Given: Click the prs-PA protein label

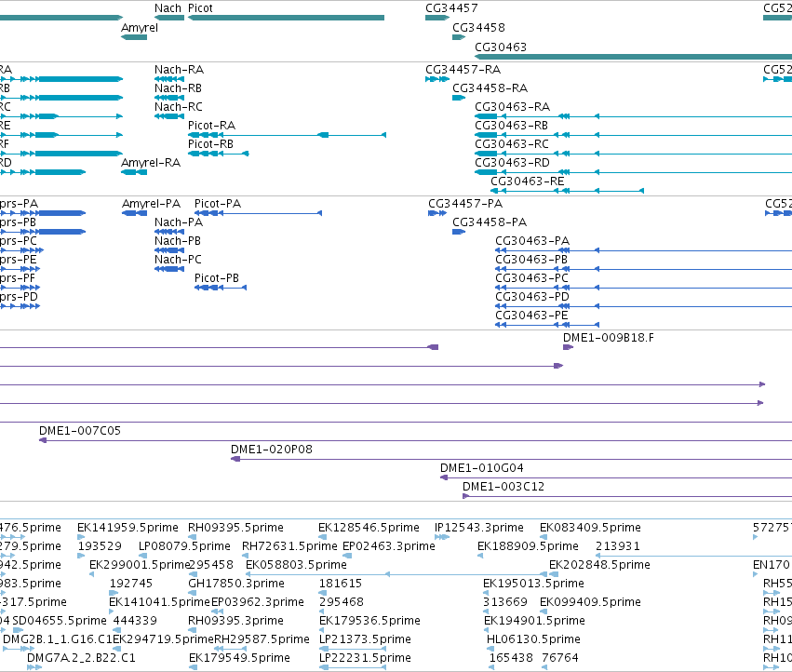Looking at the screenshot, I should [x=20, y=204].
